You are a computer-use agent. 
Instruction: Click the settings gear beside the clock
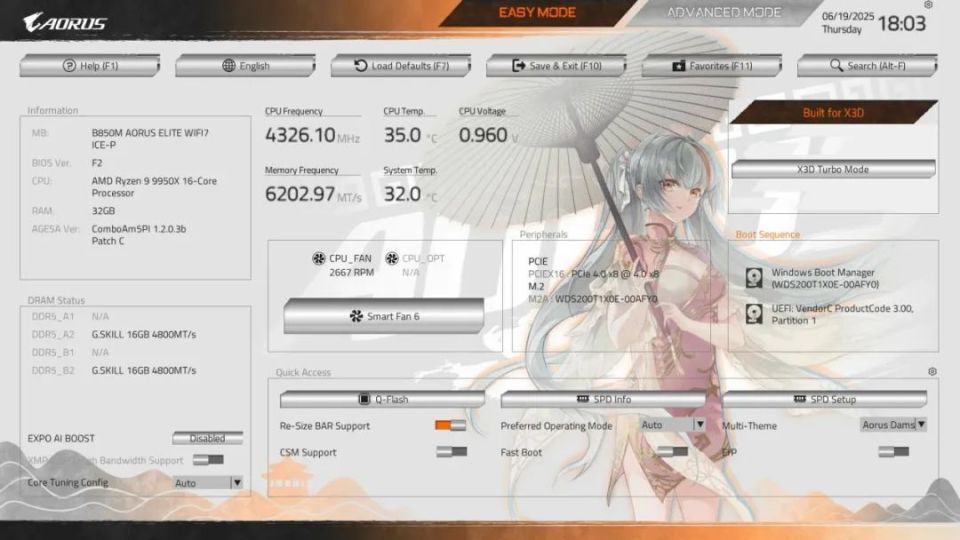928,5
